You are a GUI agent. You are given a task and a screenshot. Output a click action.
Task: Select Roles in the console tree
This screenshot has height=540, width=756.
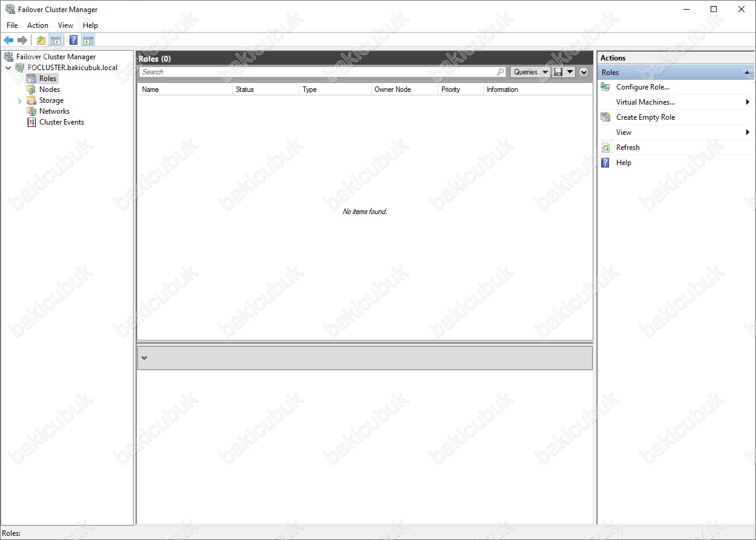(x=48, y=79)
